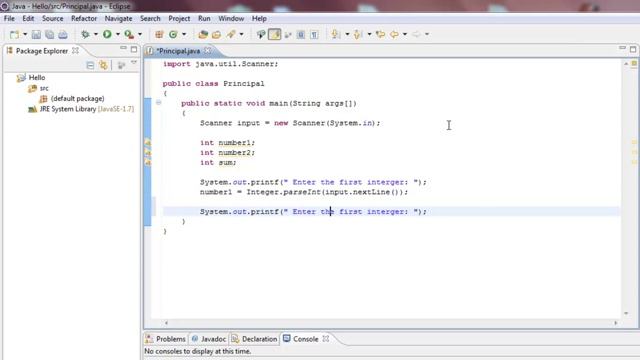Run the program with the green Run button
The height and width of the screenshot is (360, 640).
click(x=107, y=35)
